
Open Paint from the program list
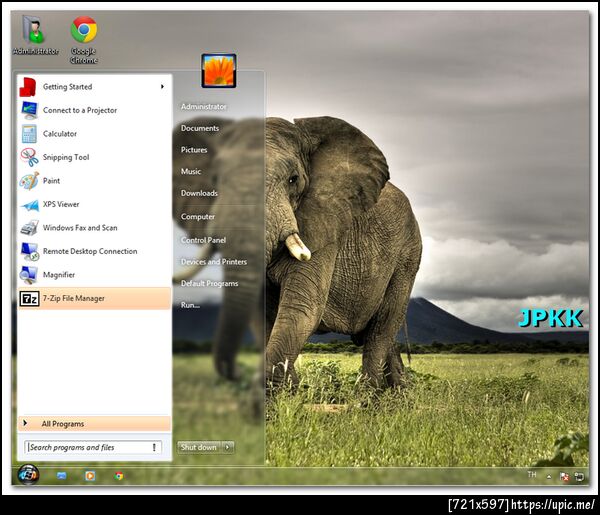tap(94, 181)
